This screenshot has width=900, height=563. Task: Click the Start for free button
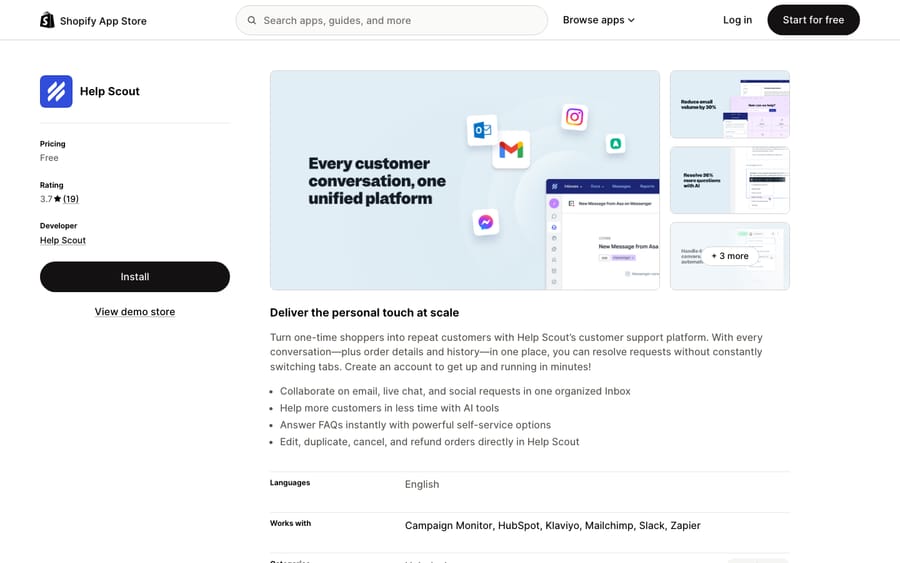click(x=813, y=20)
